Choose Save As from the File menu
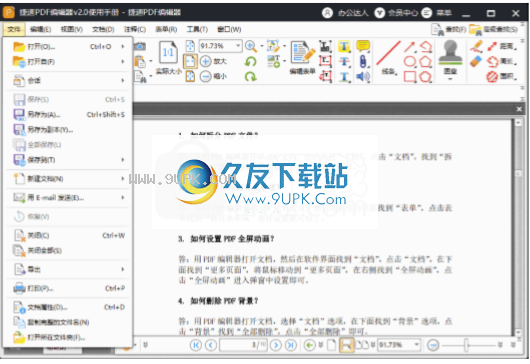This screenshot has height=364, width=530. [x=68, y=115]
